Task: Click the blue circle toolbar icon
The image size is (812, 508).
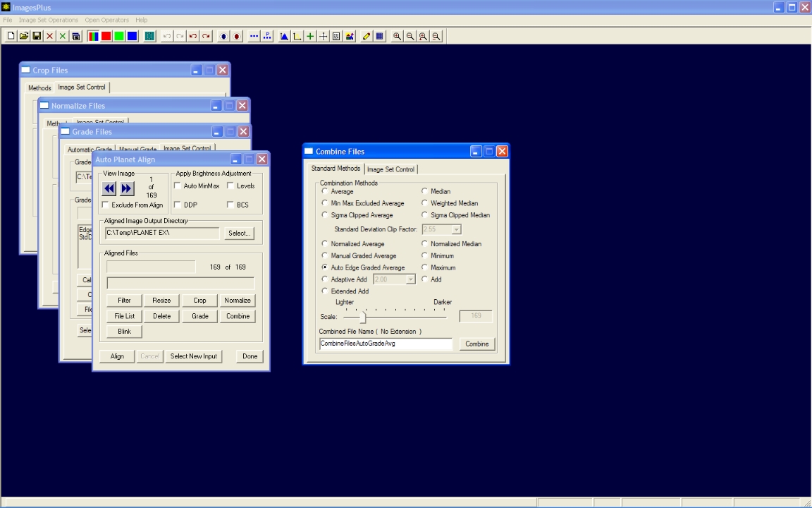Action: pos(223,36)
